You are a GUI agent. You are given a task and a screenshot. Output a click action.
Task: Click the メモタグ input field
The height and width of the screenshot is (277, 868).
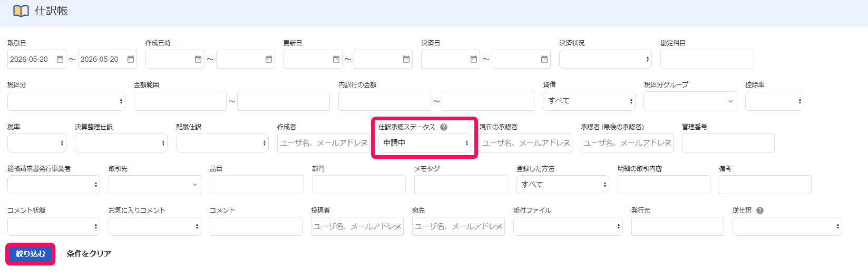[461, 185]
